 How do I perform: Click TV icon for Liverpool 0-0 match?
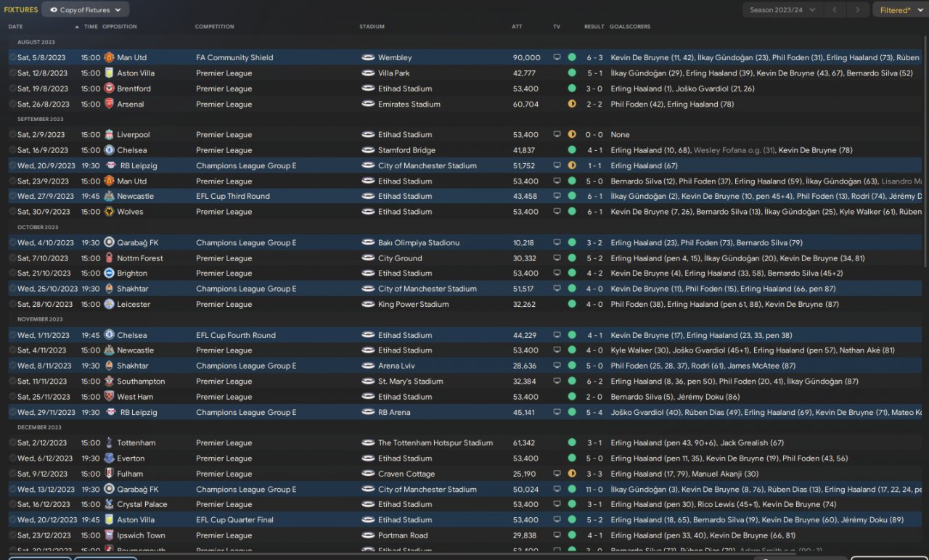pos(557,134)
